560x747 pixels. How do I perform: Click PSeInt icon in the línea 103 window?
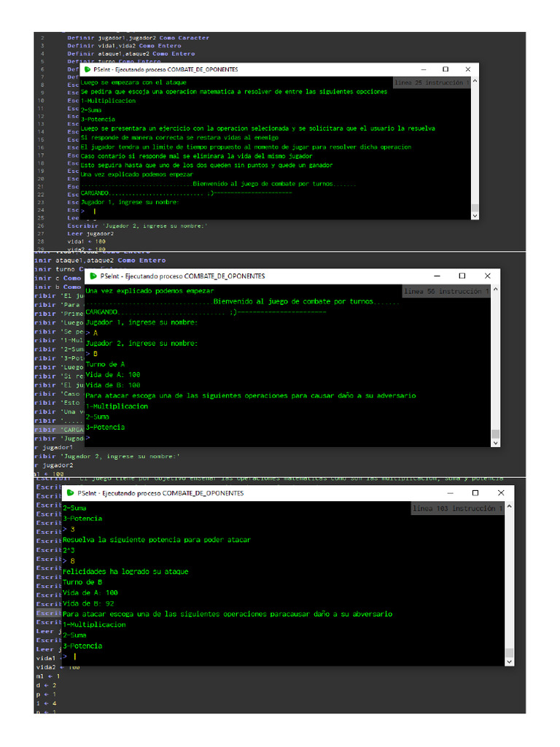pos(69,494)
